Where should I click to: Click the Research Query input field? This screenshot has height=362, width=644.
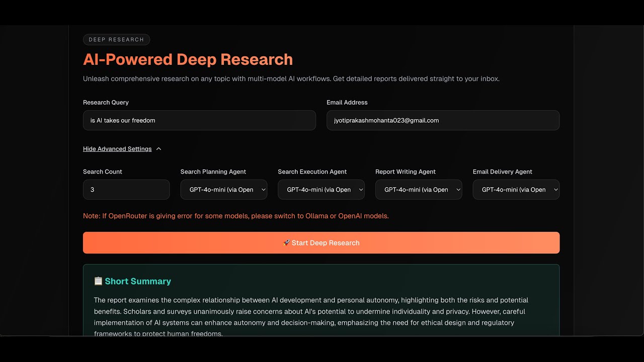(x=199, y=121)
